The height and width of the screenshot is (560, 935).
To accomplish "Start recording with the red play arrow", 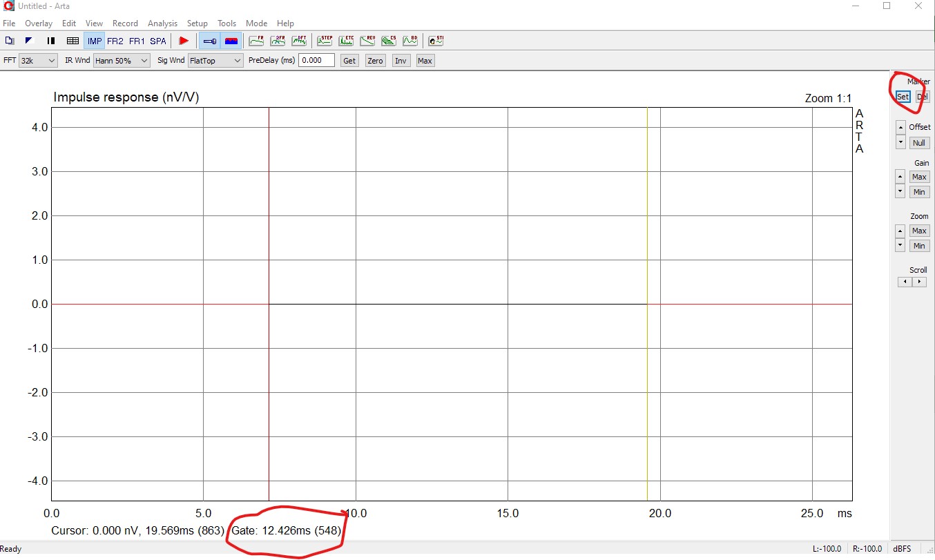I will click(x=184, y=41).
